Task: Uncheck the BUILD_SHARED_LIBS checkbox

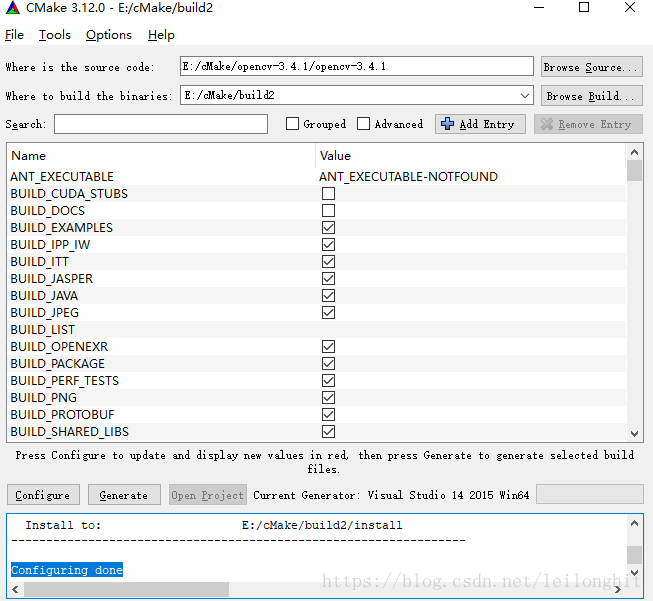Action: pos(328,432)
